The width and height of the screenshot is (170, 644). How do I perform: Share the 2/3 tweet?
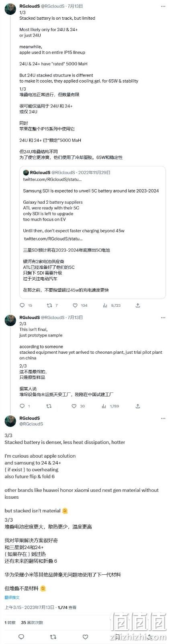point(138,406)
